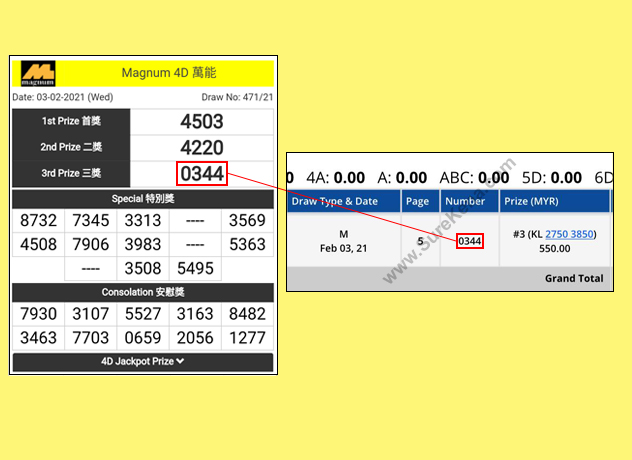Click the Page column header
This screenshot has height=460, width=632.
pos(418,201)
